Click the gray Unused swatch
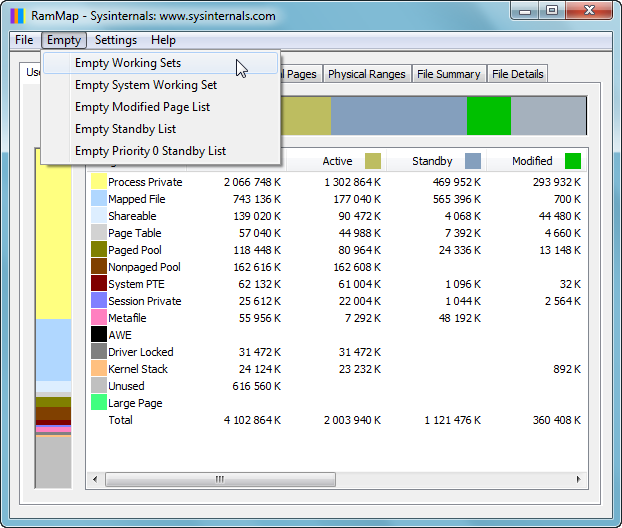 [x=99, y=385]
